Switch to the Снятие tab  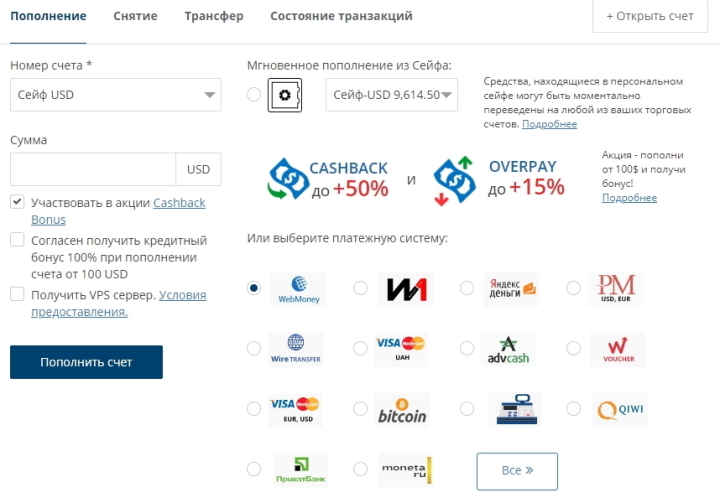click(x=135, y=16)
